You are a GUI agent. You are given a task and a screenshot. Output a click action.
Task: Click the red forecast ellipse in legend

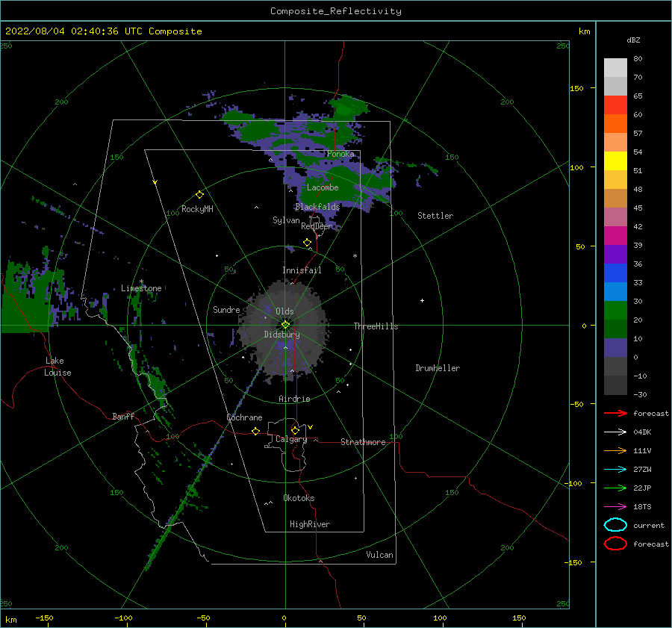click(615, 544)
